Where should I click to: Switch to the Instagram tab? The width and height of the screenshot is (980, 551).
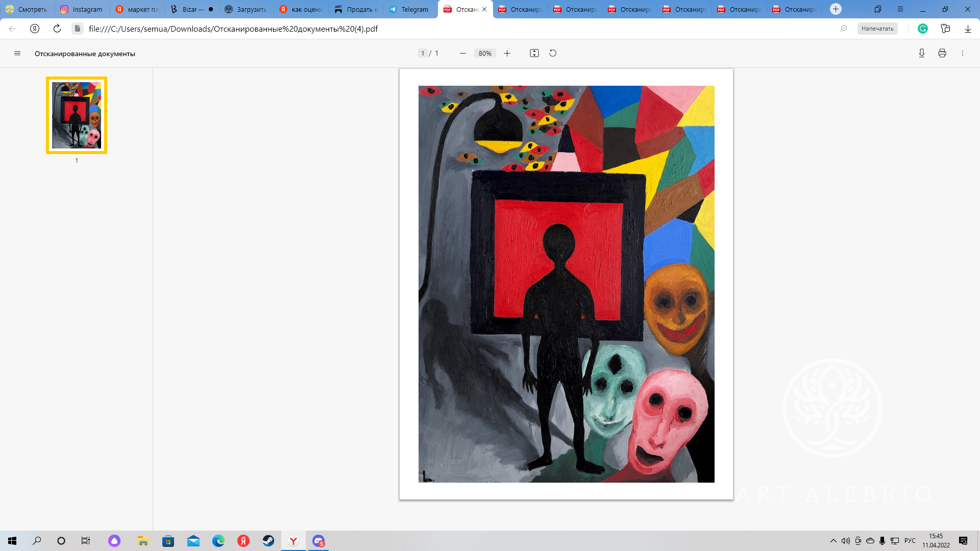(x=82, y=9)
